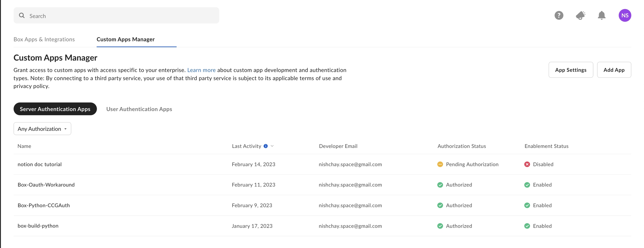
Task: Click the App Settings button
Action: tap(570, 70)
